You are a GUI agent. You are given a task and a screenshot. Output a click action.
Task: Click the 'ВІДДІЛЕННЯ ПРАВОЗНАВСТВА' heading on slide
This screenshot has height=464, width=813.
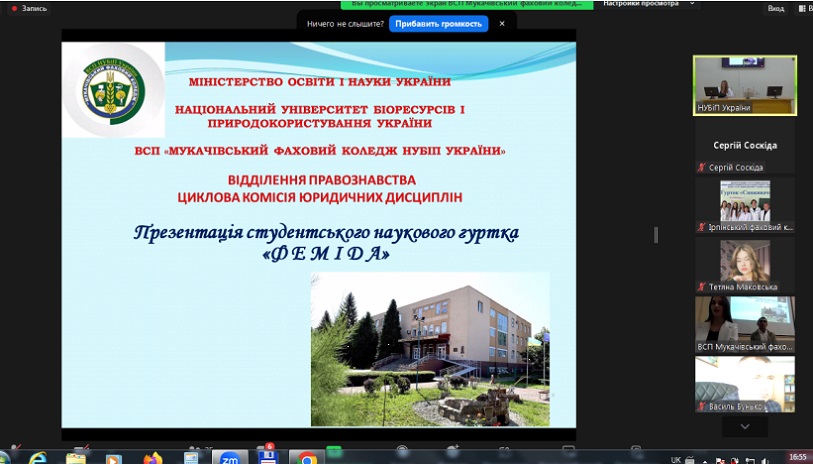pos(321,180)
